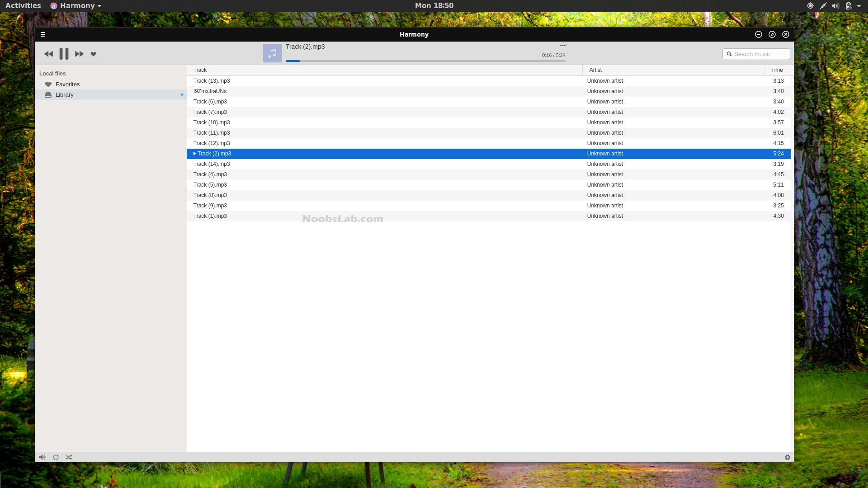The image size is (868, 488).
Task: Click the color picker tray icon
Action: (x=823, y=6)
